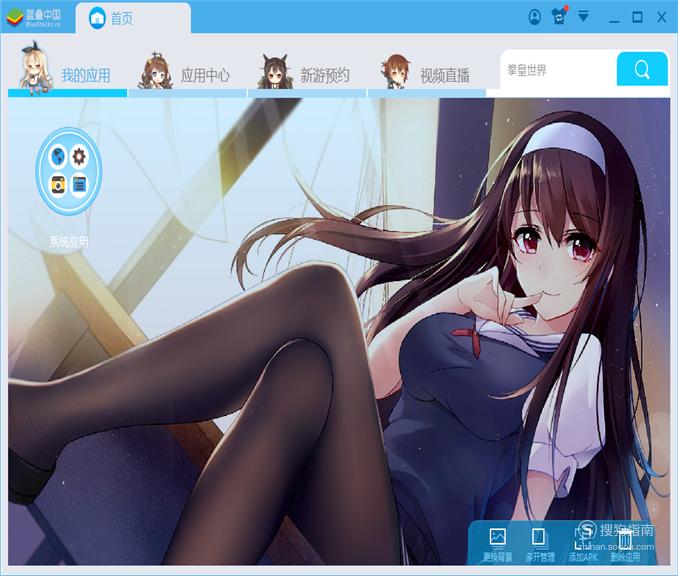This screenshot has height=576, width=678.
Task: Click 更换背景 to change the background
Action: [x=498, y=545]
